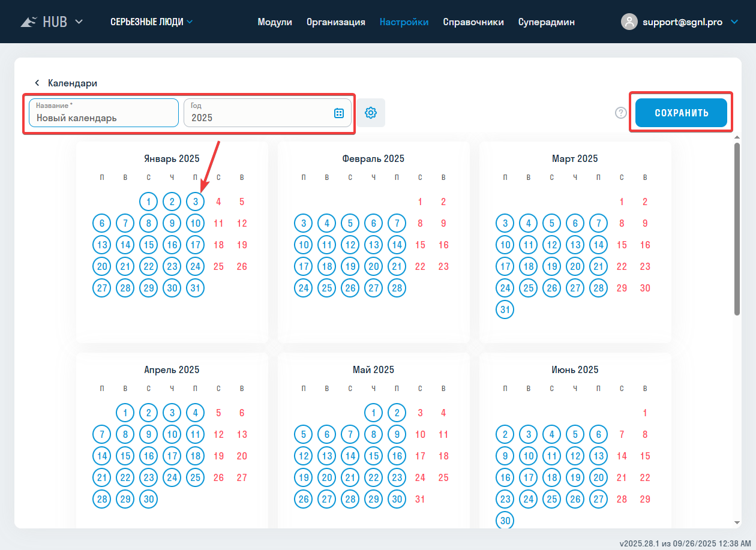Click the Название input field
The height and width of the screenshot is (550, 756).
pyautogui.click(x=104, y=118)
